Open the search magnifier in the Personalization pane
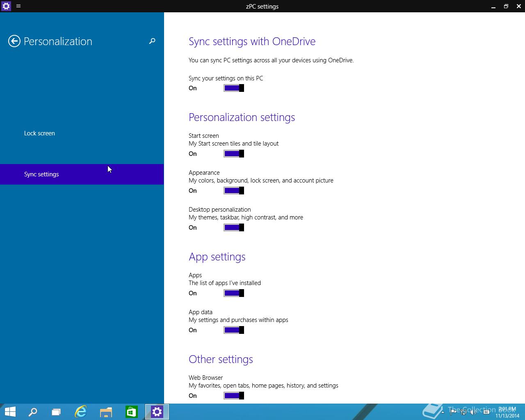 point(152,41)
